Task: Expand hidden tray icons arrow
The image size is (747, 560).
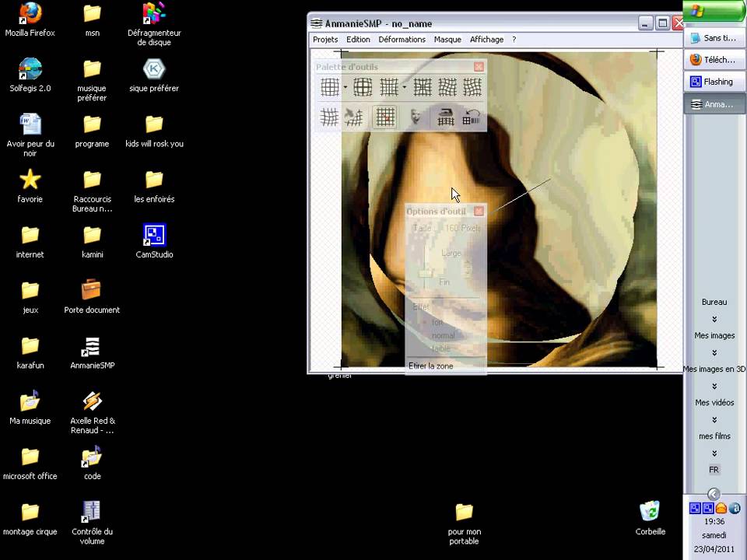Action: click(714, 494)
